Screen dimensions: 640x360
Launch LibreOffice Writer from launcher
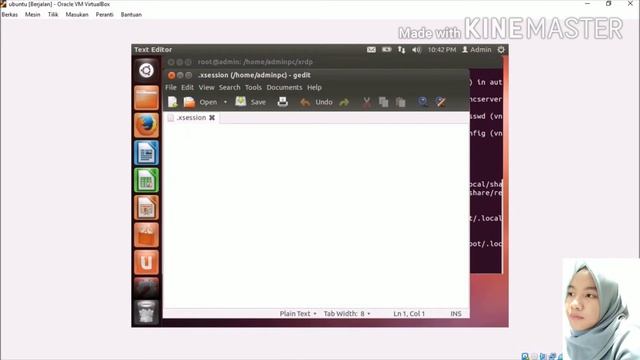[146, 153]
